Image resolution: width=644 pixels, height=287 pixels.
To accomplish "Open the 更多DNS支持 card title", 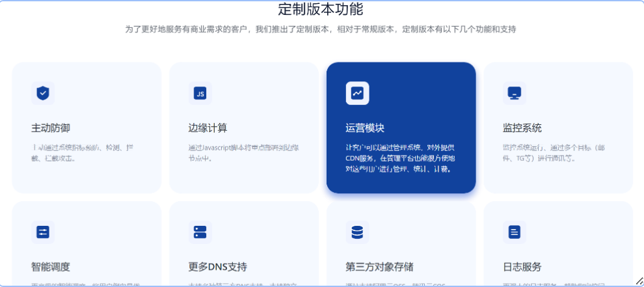I will (x=218, y=267).
